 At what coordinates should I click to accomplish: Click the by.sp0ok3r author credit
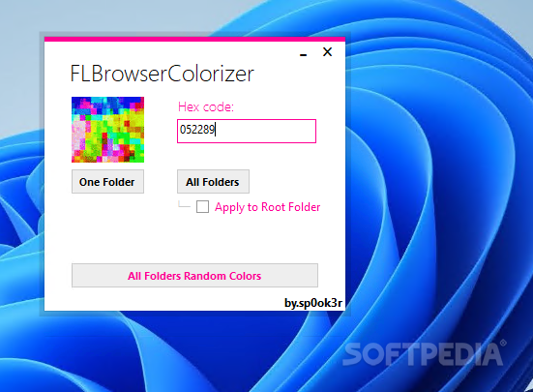[313, 303]
